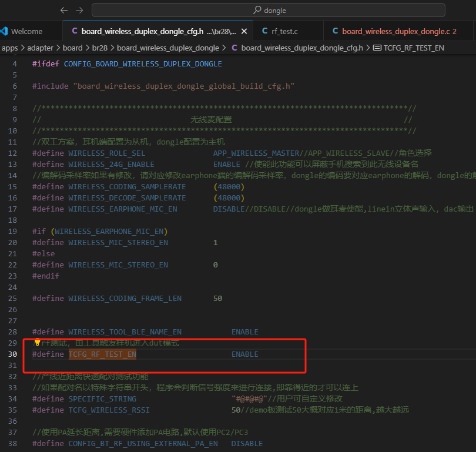Close the board_wireless_duplex_dongle_cfg.h tab
Viewport: 476px width, 452px height.
(x=244, y=31)
